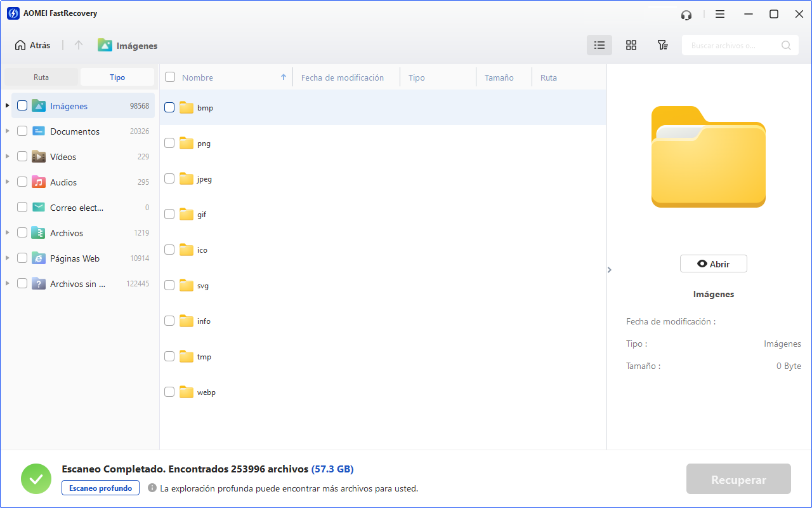Switch to list view layout
Viewport: 812px width, 508px height.
coord(599,45)
